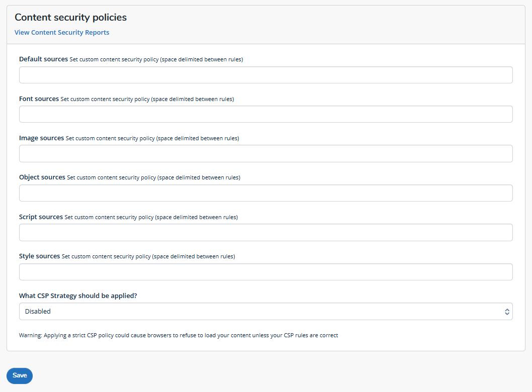Click into the Image sources input field
This screenshot has width=532, height=392.
pos(265,154)
